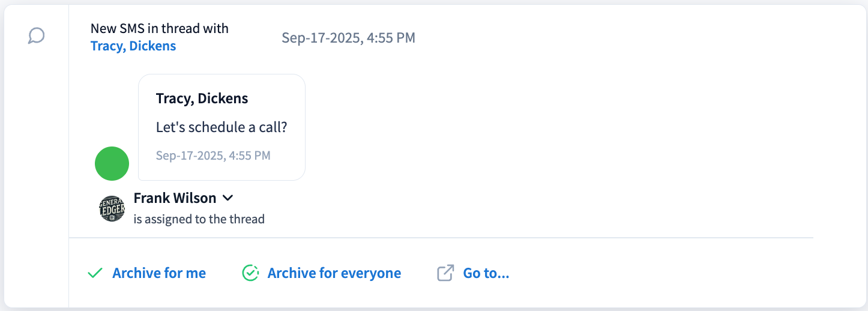The width and height of the screenshot is (868, 311).
Task: Expand the Frank Wilson assignee dropdown chevron
Action: (228, 198)
